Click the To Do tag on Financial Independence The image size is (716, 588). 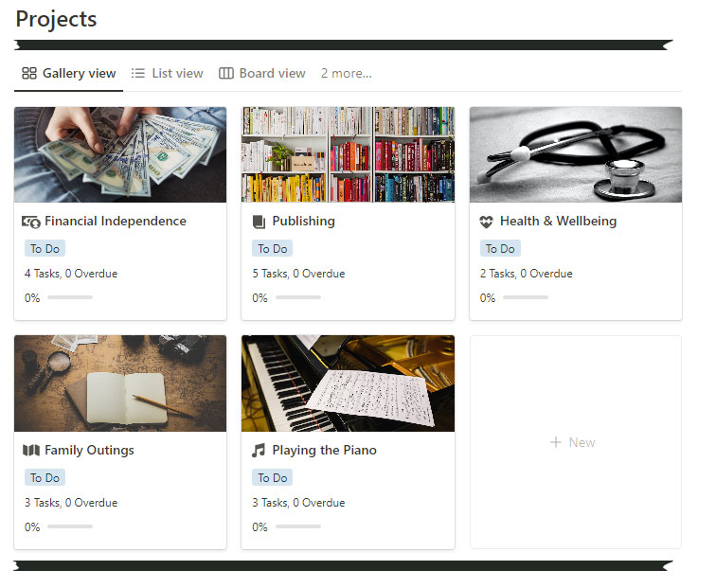pyautogui.click(x=45, y=249)
